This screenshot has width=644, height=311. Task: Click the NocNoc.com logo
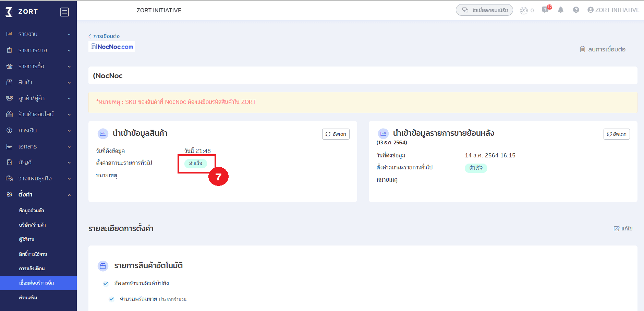pos(112,47)
